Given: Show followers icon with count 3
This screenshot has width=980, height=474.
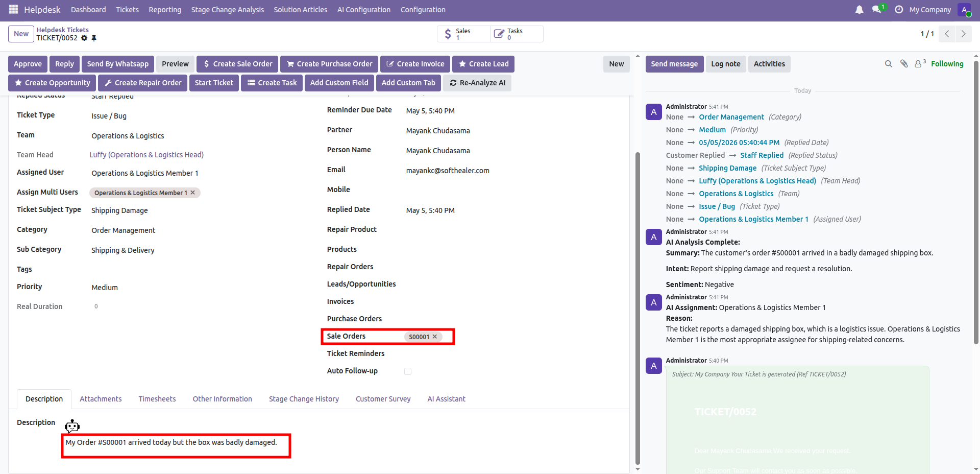Looking at the screenshot, I should [920, 63].
